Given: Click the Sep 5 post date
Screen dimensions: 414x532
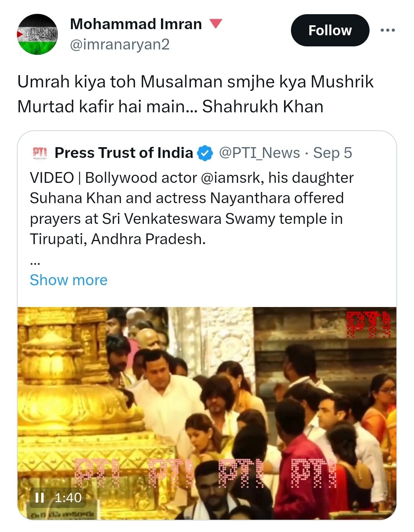Looking at the screenshot, I should (x=332, y=153).
